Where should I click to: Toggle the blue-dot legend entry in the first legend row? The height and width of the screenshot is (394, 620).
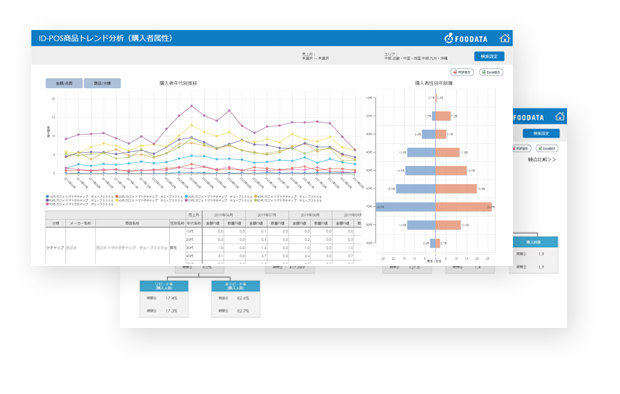pyautogui.click(x=80, y=197)
